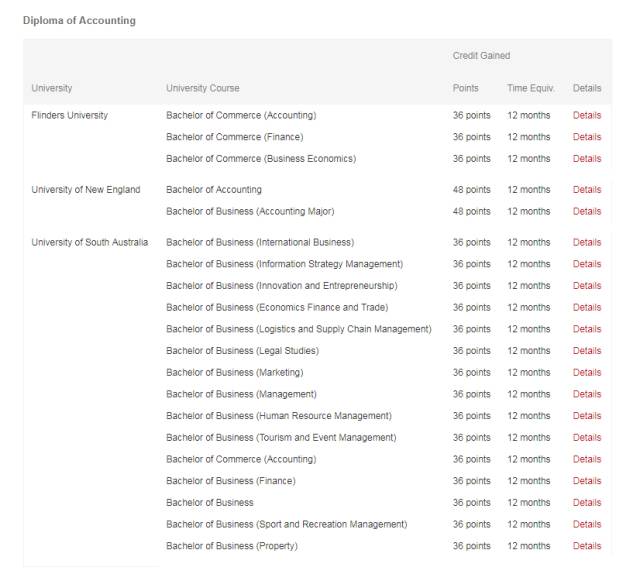The image size is (640, 574).
Task: Click Bachelor of Business (Property) course name
Action: click(232, 545)
